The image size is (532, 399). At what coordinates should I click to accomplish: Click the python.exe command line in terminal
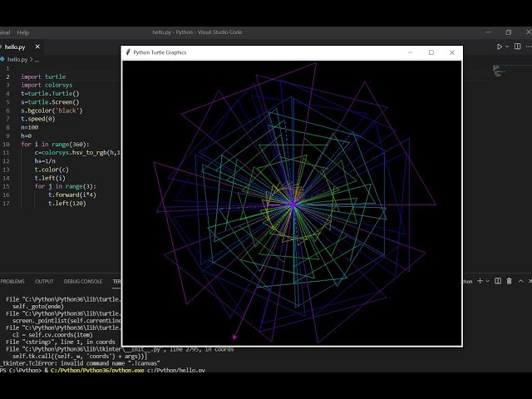(x=102, y=370)
